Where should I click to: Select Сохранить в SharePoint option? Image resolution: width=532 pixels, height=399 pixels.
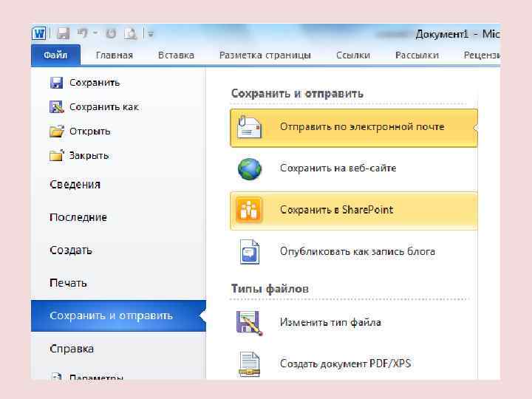pos(353,211)
